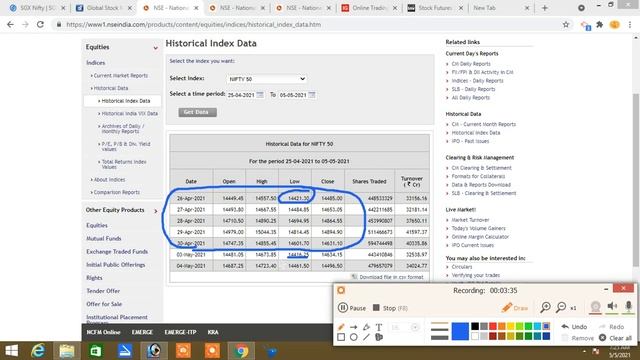Open Windows Store from taskbar
Screen dimensions: 640x360
96,351
